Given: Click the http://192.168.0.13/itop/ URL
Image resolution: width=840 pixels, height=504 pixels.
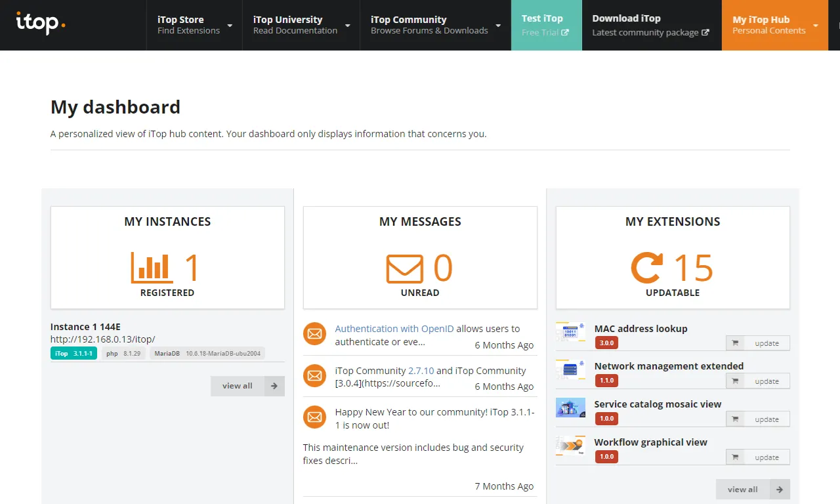Looking at the screenshot, I should click(x=103, y=339).
